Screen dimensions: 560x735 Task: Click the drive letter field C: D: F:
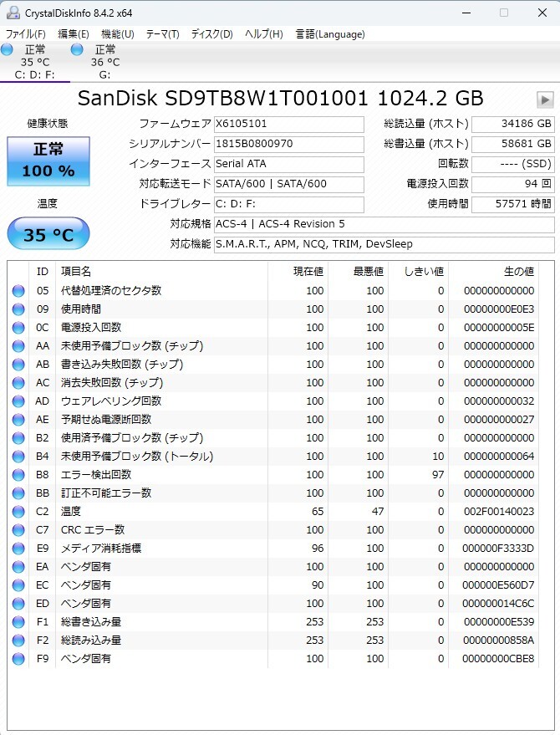pos(288,204)
